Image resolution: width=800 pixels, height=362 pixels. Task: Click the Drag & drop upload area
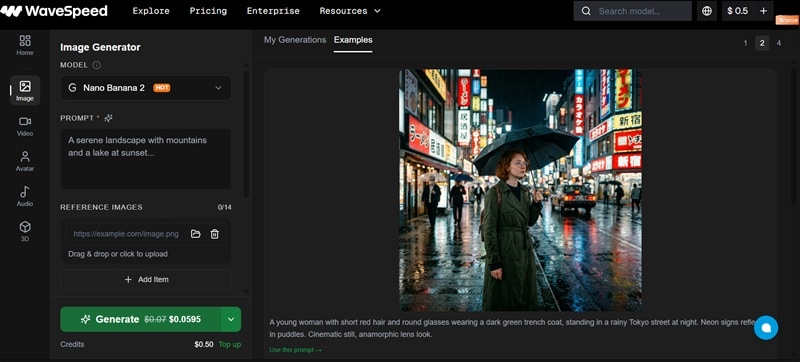click(x=118, y=254)
